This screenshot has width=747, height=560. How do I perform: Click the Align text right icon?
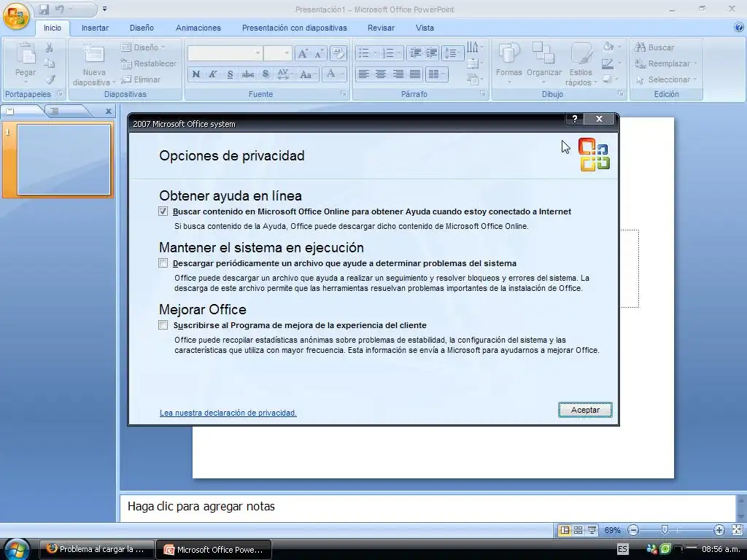coord(398,74)
